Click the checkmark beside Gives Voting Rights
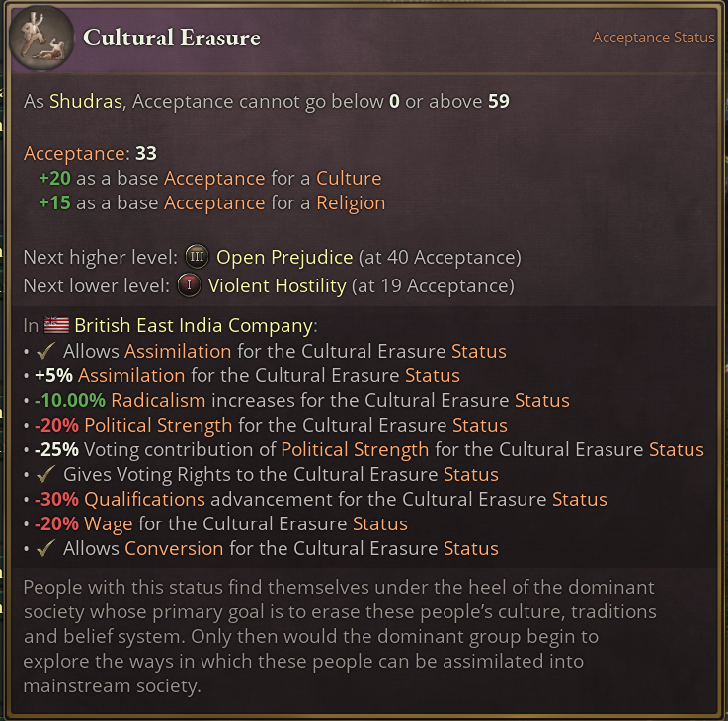The width and height of the screenshot is (728, 721). pos(45,475)
